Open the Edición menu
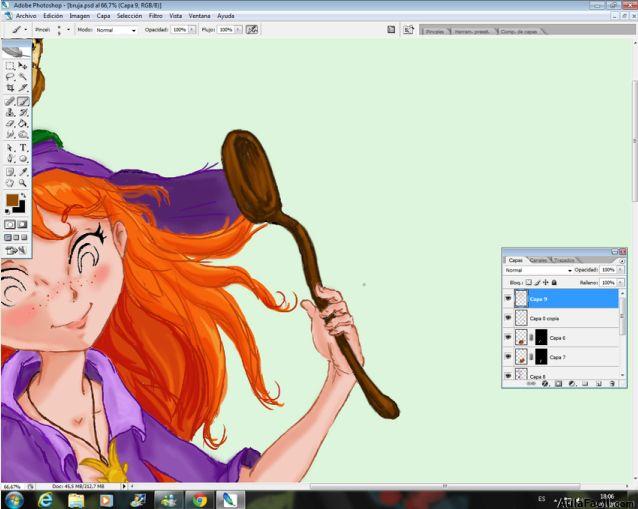Viewport: 638px width, 509px height. 53,16
